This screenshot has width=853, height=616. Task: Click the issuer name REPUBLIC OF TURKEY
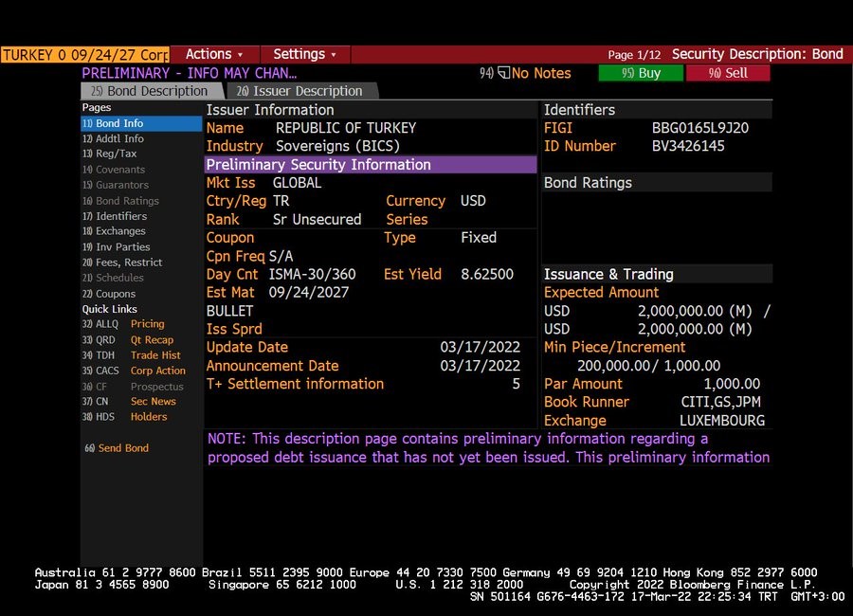[x=346, y=128]
